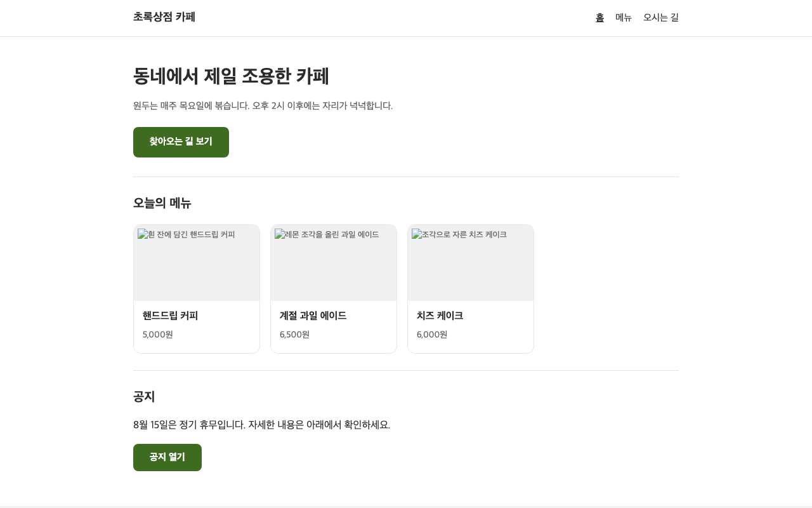Click the 5,000원 price label
The width and height of the screenshot is (812, 508).
coord(158,335)
